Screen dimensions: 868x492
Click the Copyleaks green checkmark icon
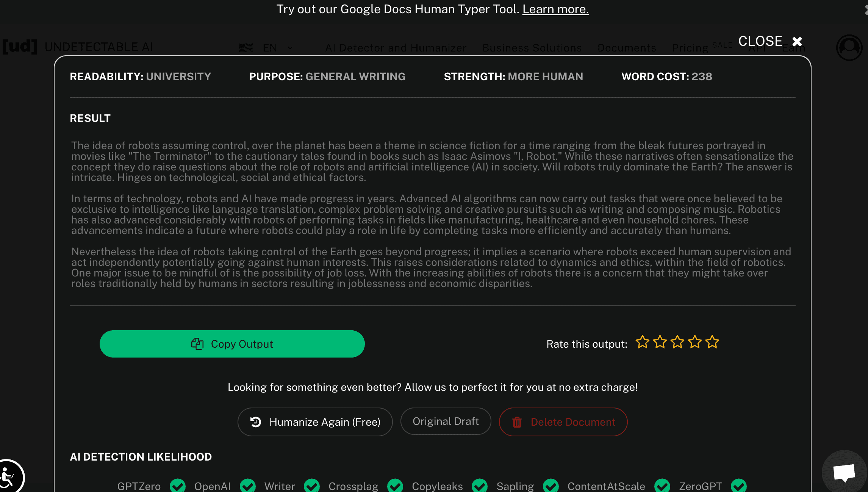point(479,486)
